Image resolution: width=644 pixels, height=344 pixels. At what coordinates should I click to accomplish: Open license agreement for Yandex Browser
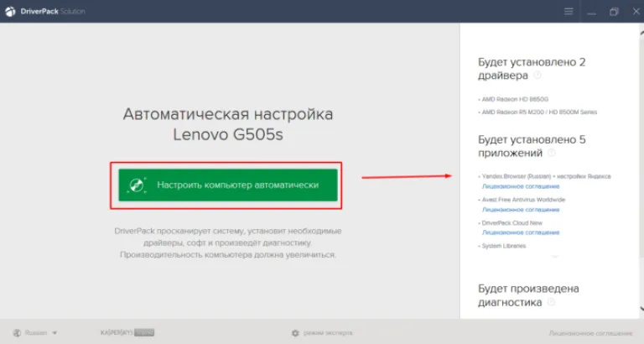521,186
